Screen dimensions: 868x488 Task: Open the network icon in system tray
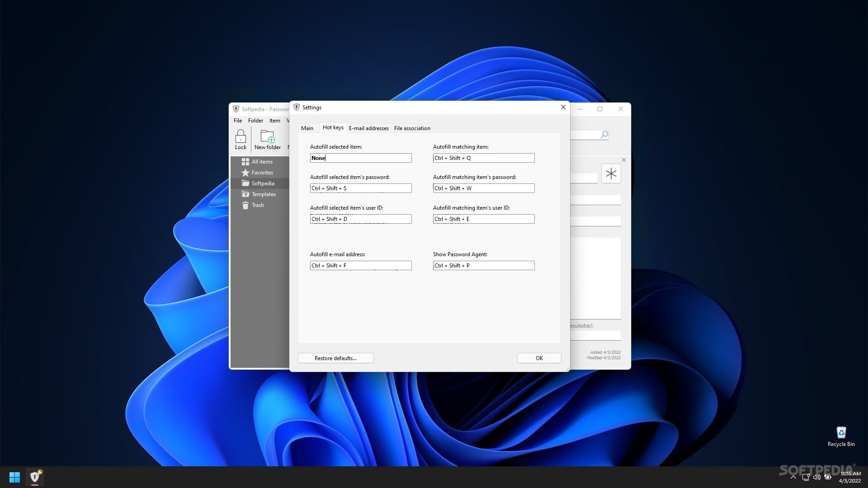(806, 477)
